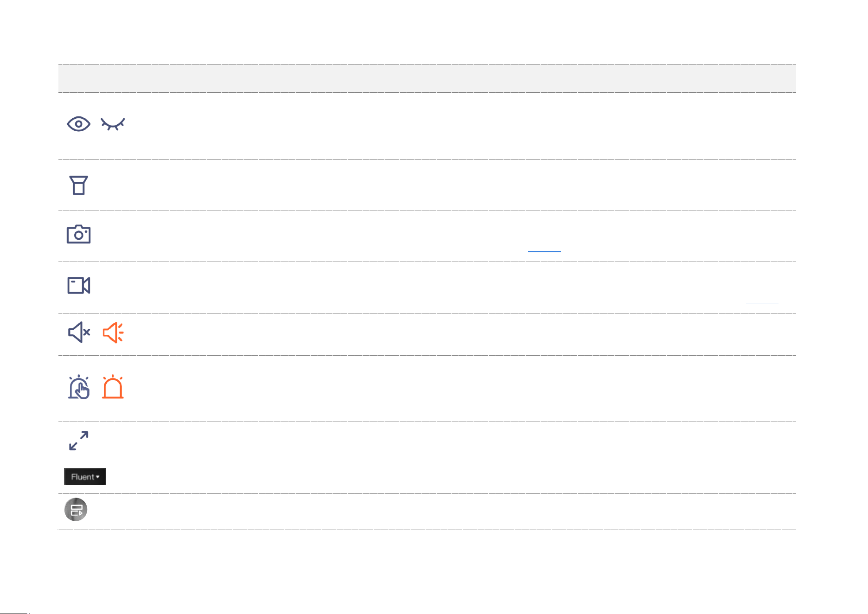Take a snapshot with the camera icon
868x614 pixels.
[x=78, y=234]
